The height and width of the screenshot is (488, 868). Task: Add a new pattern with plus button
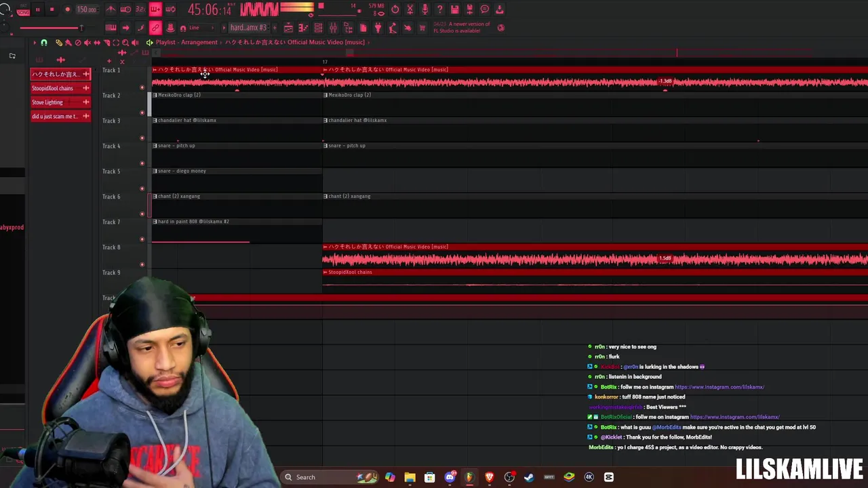click(x=275, y=28)
